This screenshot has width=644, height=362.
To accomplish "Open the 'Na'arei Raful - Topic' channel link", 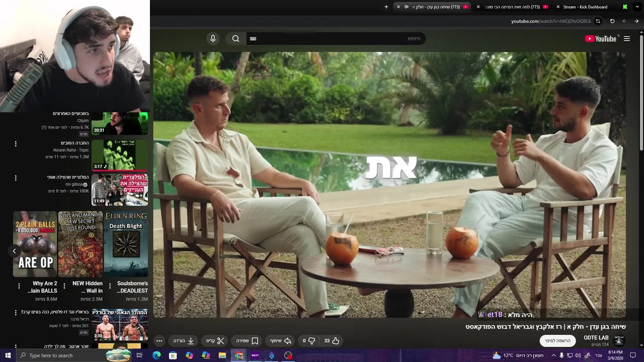I will [71, 150].
